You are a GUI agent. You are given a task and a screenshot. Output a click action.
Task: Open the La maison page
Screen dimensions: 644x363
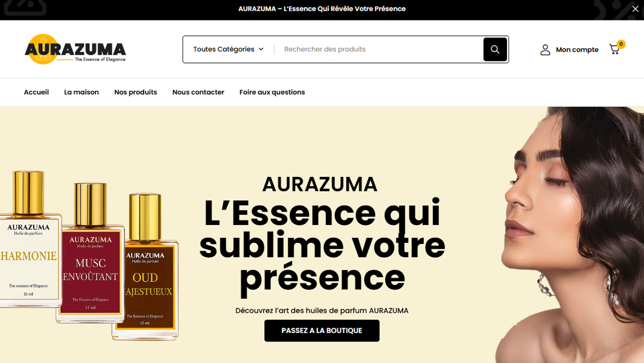click(81, 92)
